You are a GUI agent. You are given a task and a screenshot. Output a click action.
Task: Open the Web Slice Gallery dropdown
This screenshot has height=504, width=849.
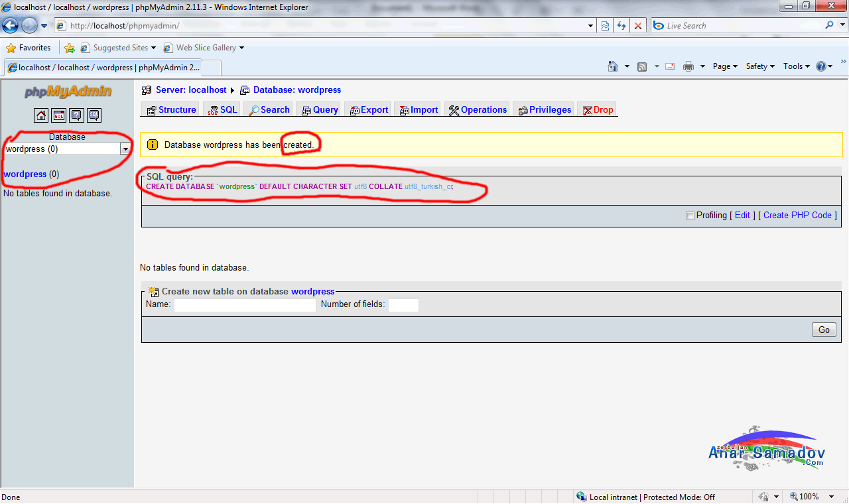[241, 48]
